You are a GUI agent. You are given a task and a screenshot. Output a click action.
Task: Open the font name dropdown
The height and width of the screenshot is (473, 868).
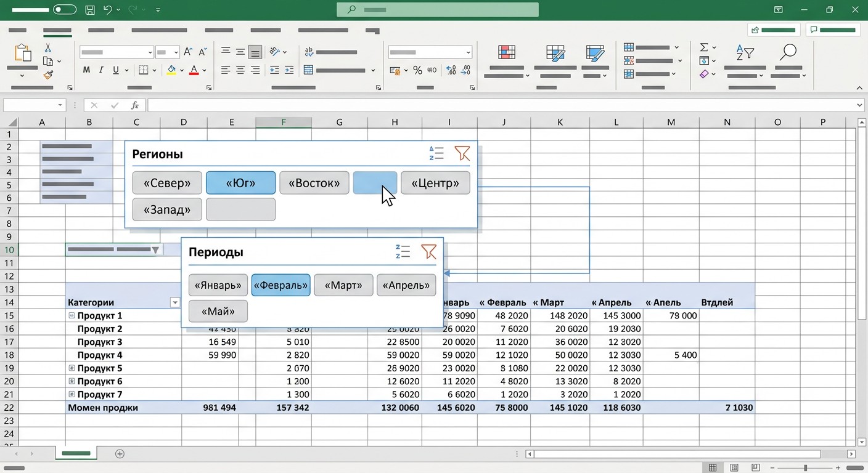150,52
